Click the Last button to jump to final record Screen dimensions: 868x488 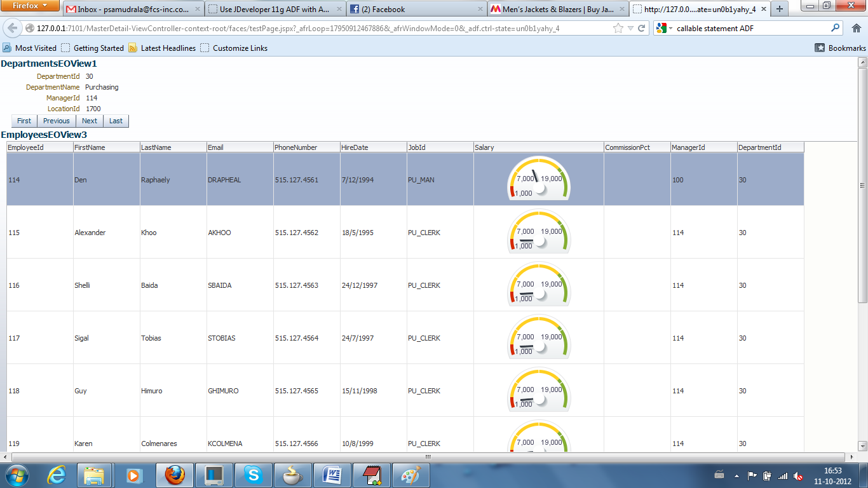116,121
